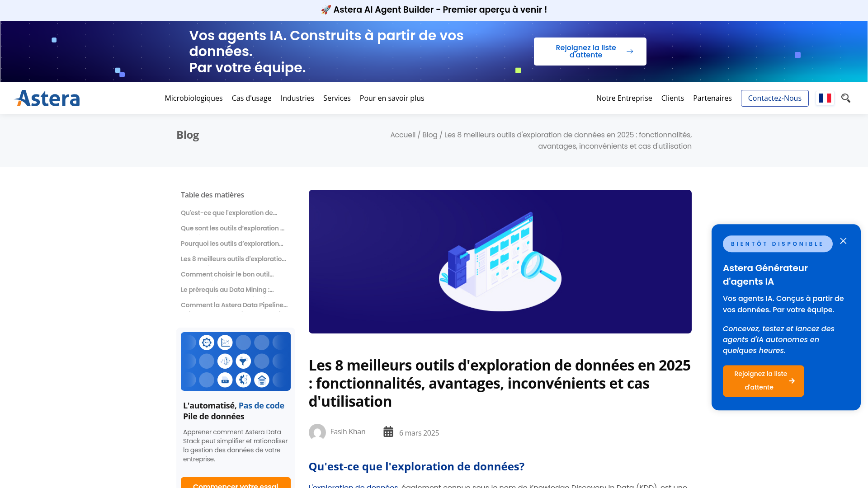The image size is (868, 488).
Task: Jump to Comment choisir le bon outil section
Action: coord(227,274)
